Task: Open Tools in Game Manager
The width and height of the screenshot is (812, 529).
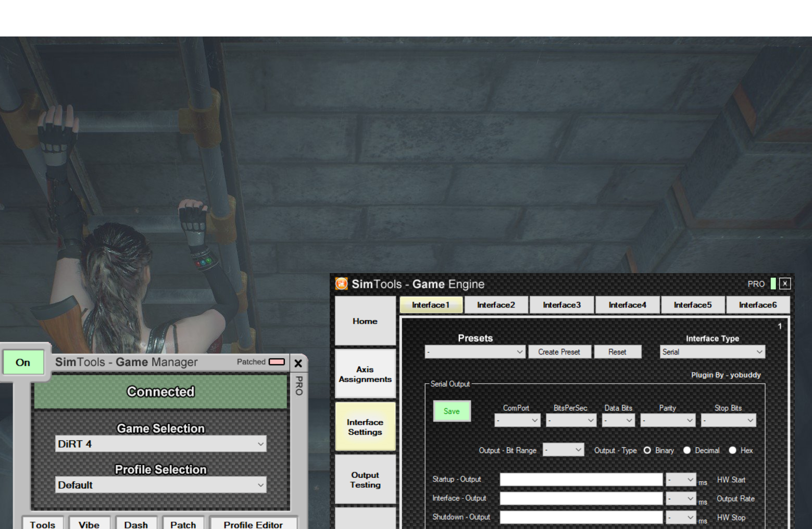Action: [42, 523]
